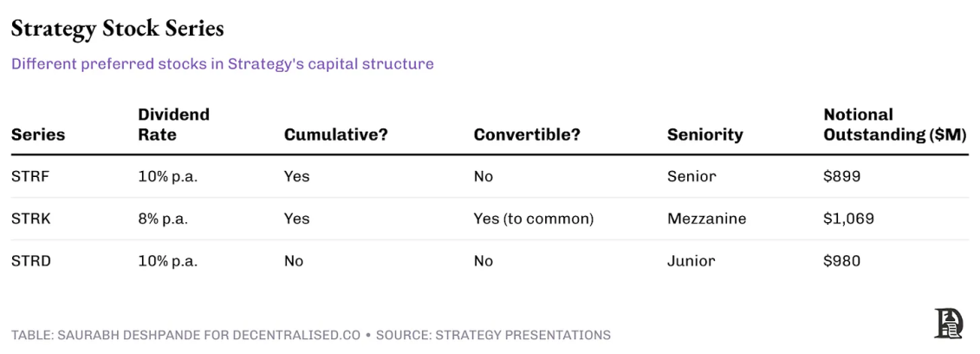This screenshot has height=354, width=980.
Task: Click the Convertible? column header
Action: [527, 135]
